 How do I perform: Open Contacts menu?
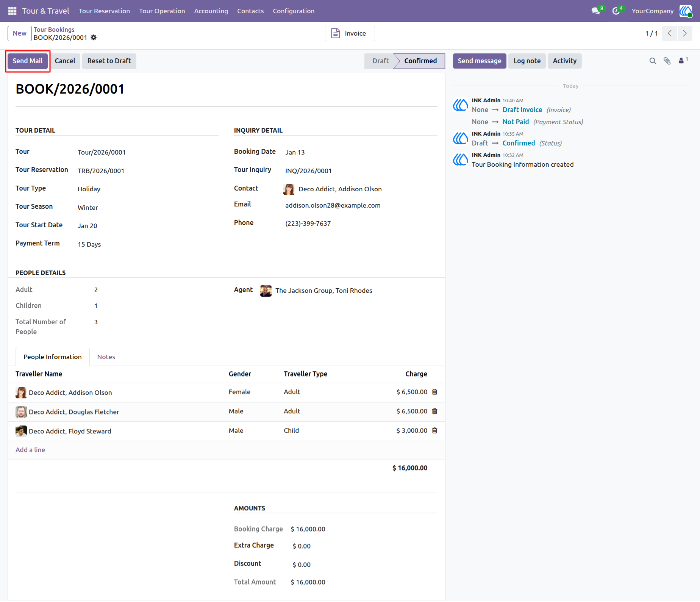click(250, 11)
